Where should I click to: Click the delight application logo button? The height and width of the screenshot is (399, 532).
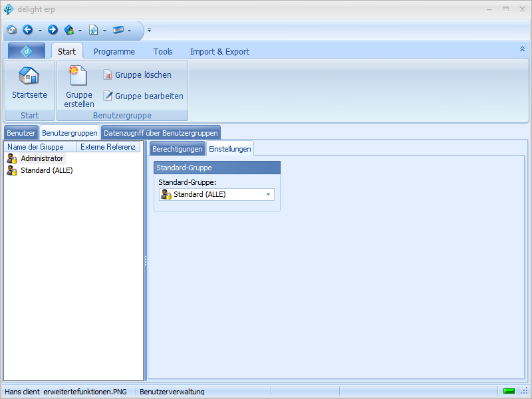pos(27,51)
